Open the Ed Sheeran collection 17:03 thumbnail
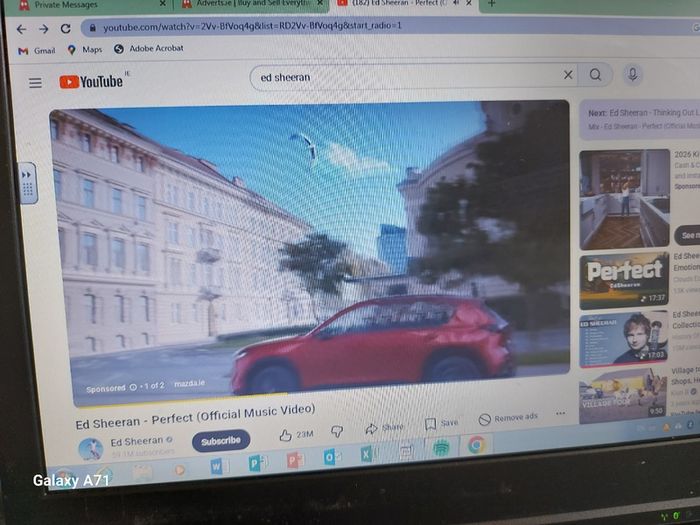Screen dimensions: 700x525 (624, 339)
